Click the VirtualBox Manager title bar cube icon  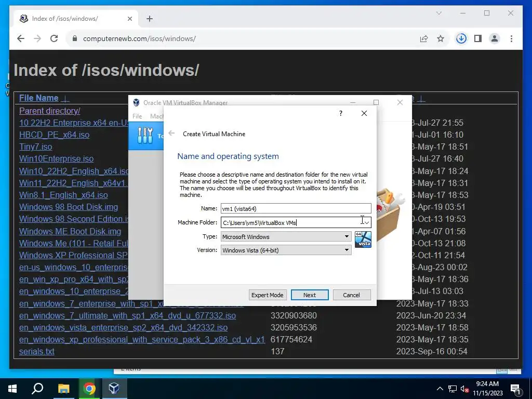(x=137, y=102)
